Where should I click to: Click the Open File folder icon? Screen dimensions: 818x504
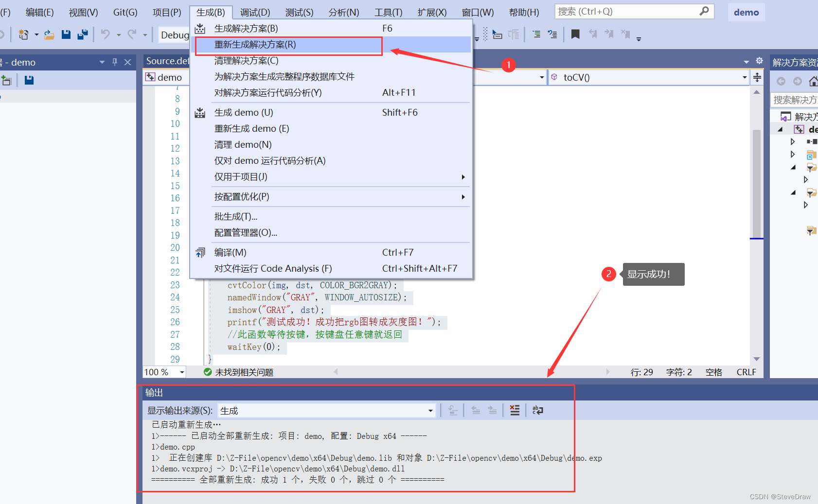pyautogui.click(x=49, y=35)
